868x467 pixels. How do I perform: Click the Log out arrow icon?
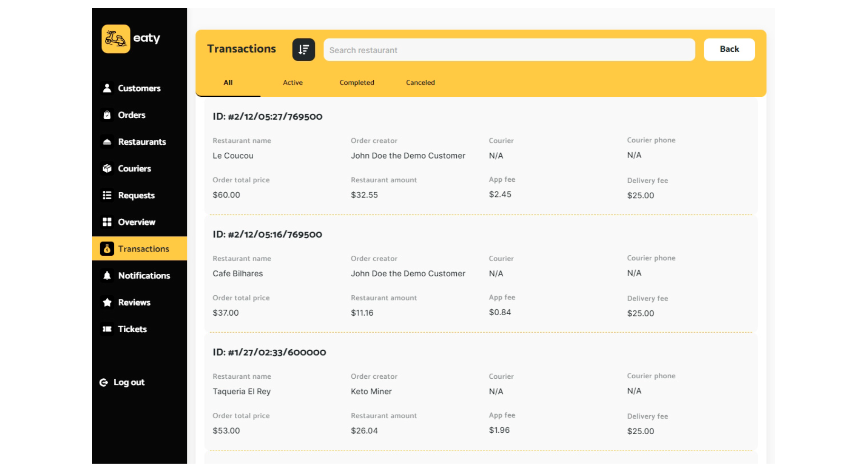[x=103, y=383]
